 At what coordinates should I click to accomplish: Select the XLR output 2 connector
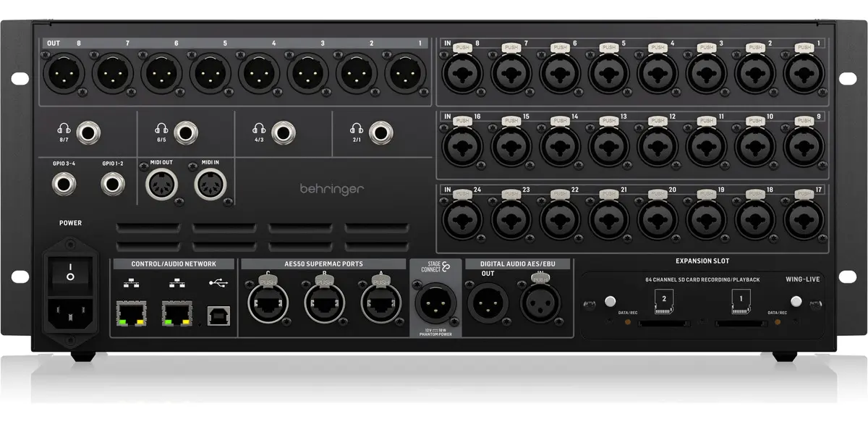click(x=357, y=75)
